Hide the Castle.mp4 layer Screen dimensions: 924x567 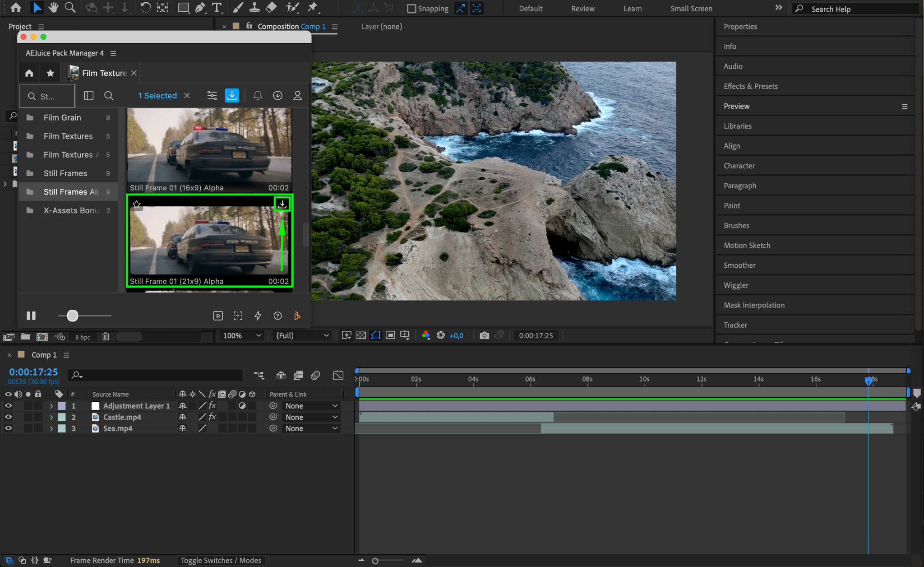(x=8, y=417)
